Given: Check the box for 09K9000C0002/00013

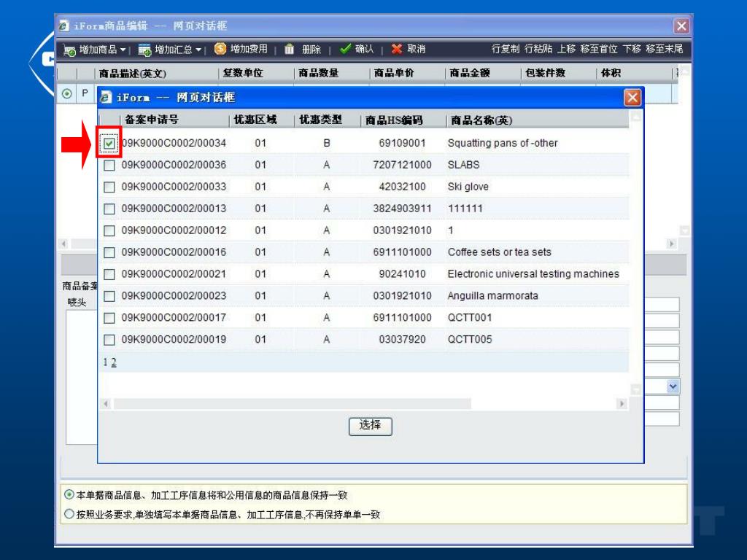Looking at the screenshot, I should 109,209.
